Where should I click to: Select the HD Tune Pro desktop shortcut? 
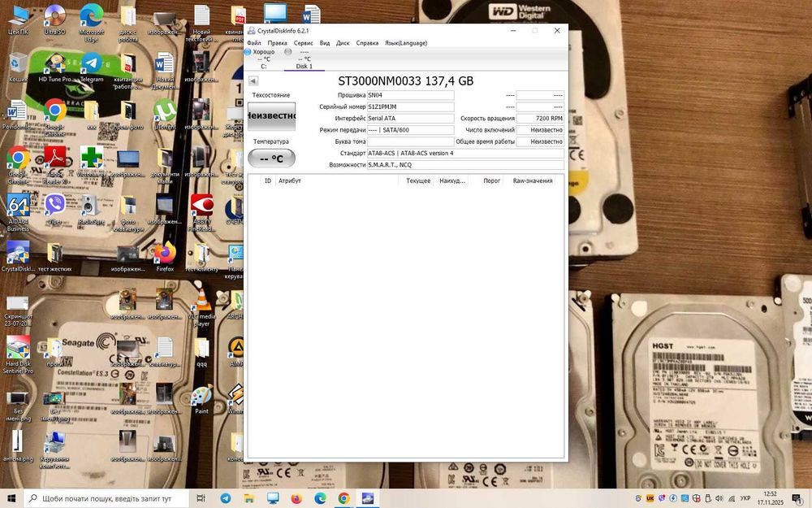(x=55, y=68)
